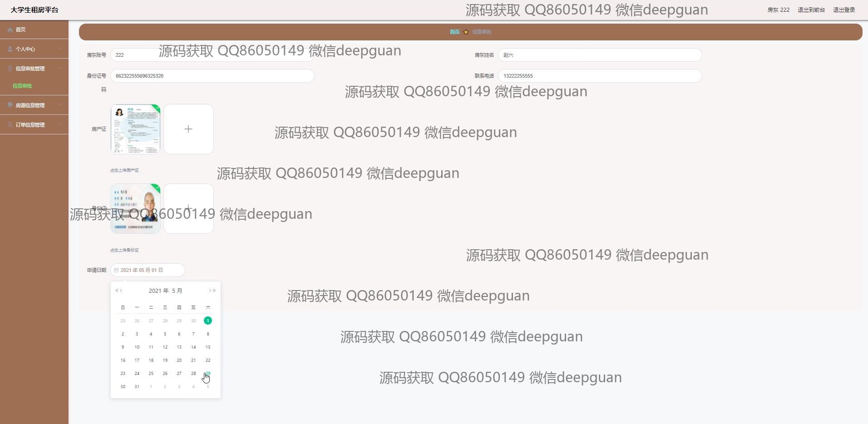
Task: Collapse the 信息审批管理 section
Action: tap(60, 69)
